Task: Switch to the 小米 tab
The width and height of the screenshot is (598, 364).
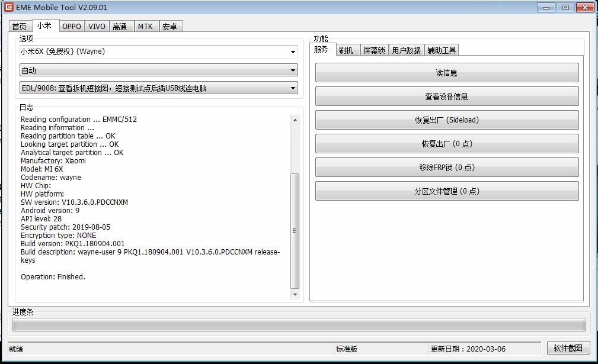Action: [44, 25]
